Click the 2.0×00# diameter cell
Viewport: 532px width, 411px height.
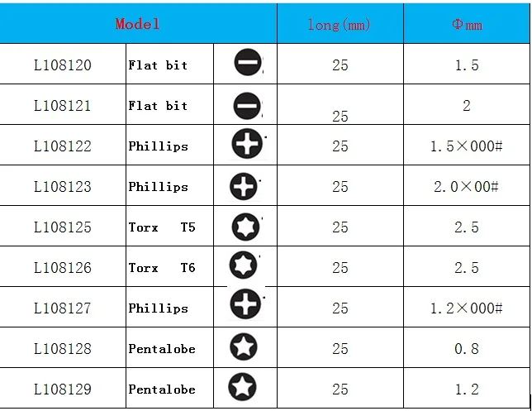coord(467,186)
